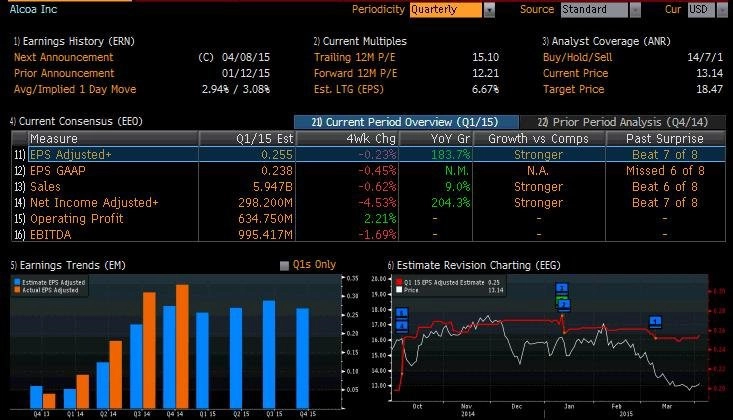
Task: Select the Operating Profit row
Action: click(x=368, y=218)
